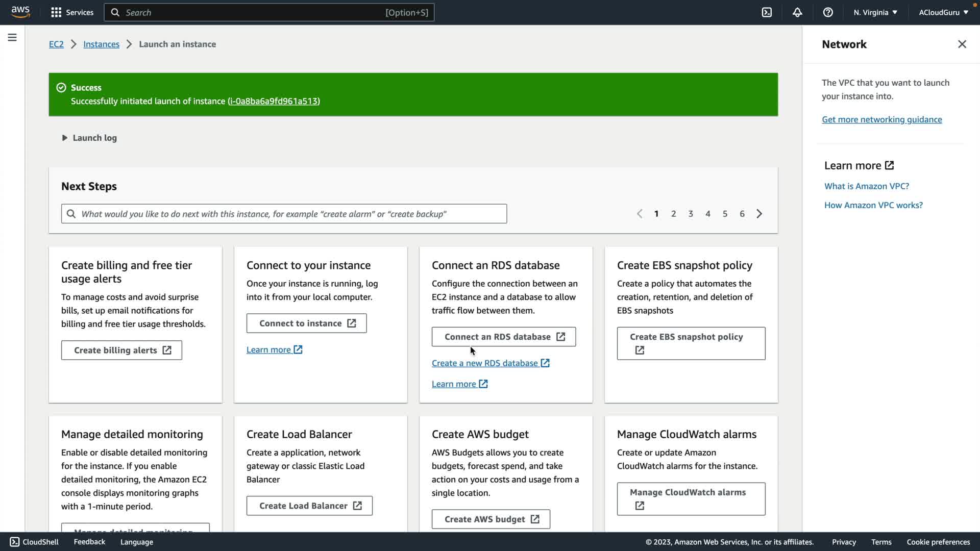980x551 pixels.
Task: Go to next page of Next Steps
Action: pyautogui.click(x=759, y=214)
